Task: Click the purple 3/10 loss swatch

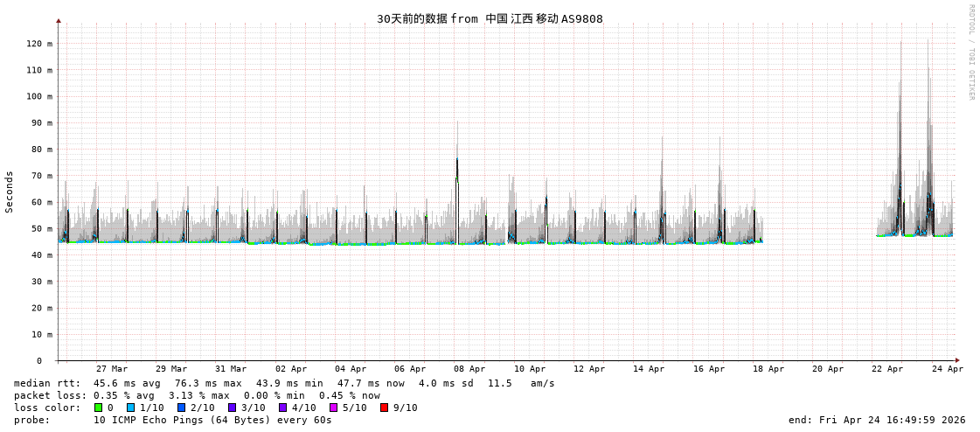Action: (x=232, y=408)
